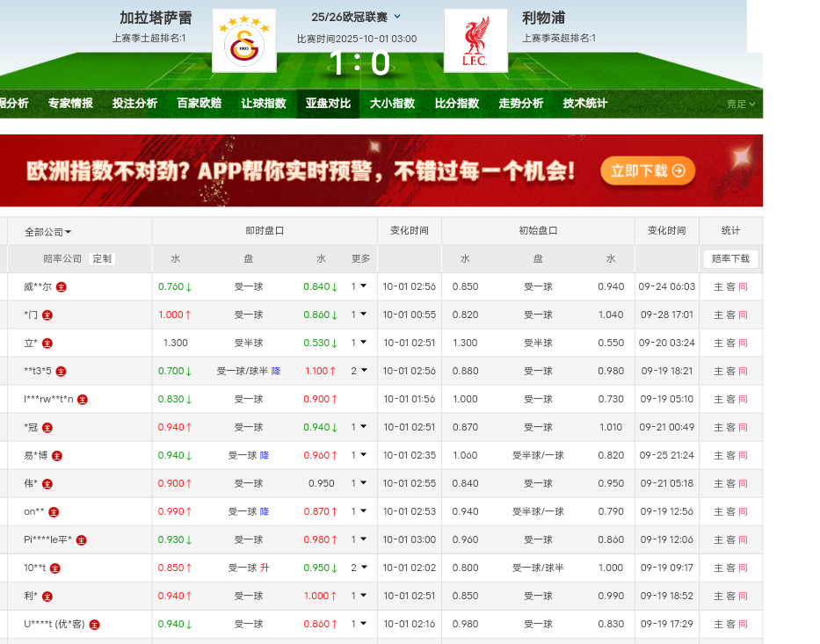Switch to the 大小指数 tab
This screenshot has width=820, height=644.
392,103
